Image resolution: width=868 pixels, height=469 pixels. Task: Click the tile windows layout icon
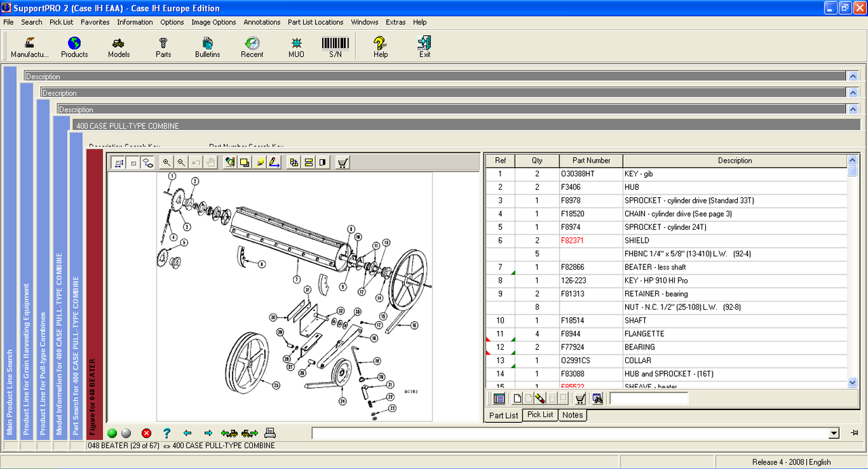tap(294, 163)
